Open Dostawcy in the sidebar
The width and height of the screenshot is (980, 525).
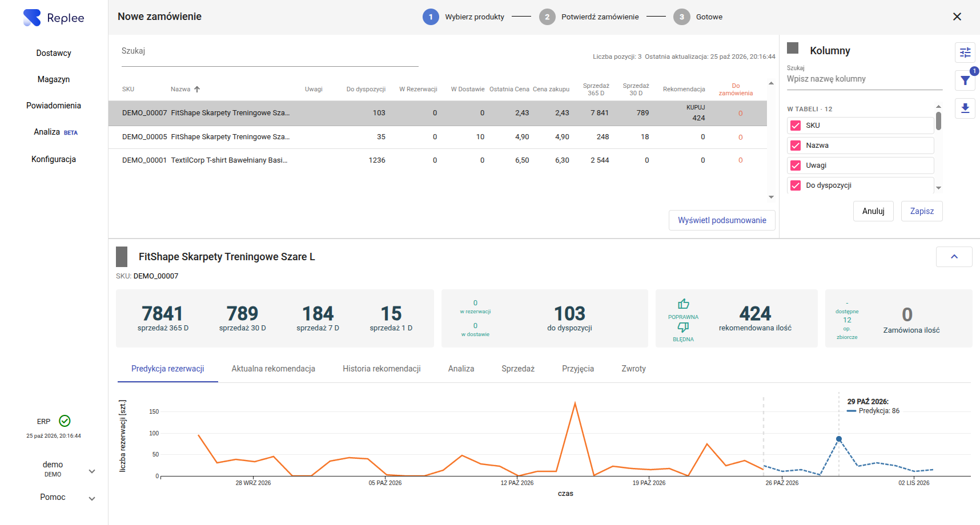pos(54,53)
